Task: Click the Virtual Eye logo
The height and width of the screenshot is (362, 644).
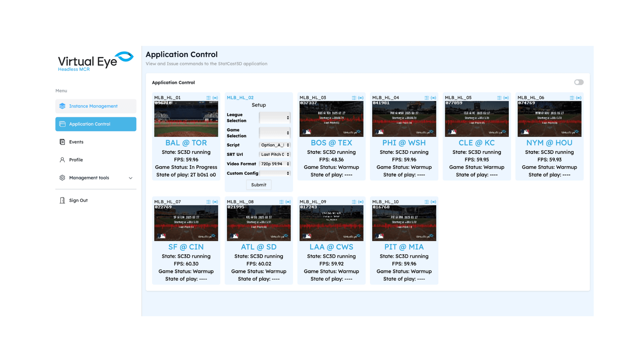Action: point(96,61)
